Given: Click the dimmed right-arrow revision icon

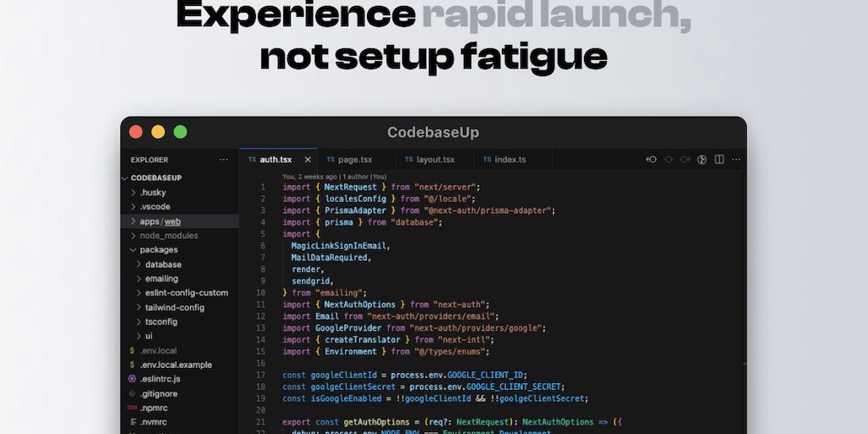Looking at the screenshot, I should 685,159.
